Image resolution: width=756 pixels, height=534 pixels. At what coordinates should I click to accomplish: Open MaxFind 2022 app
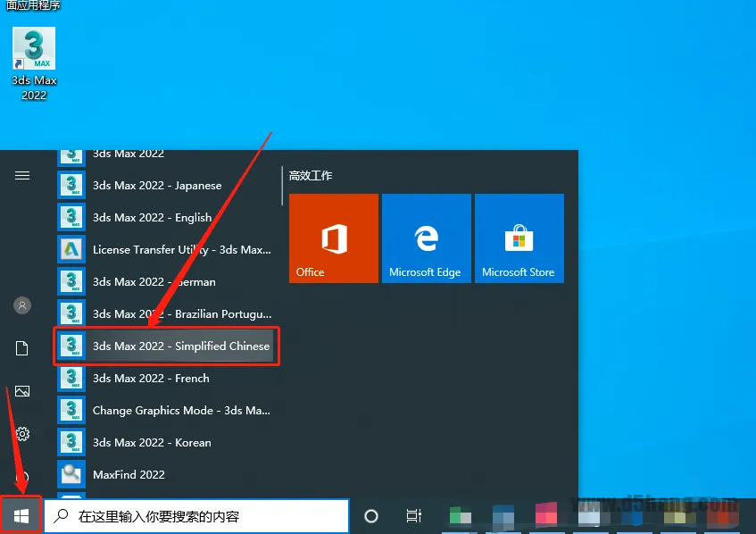[129, 474]
